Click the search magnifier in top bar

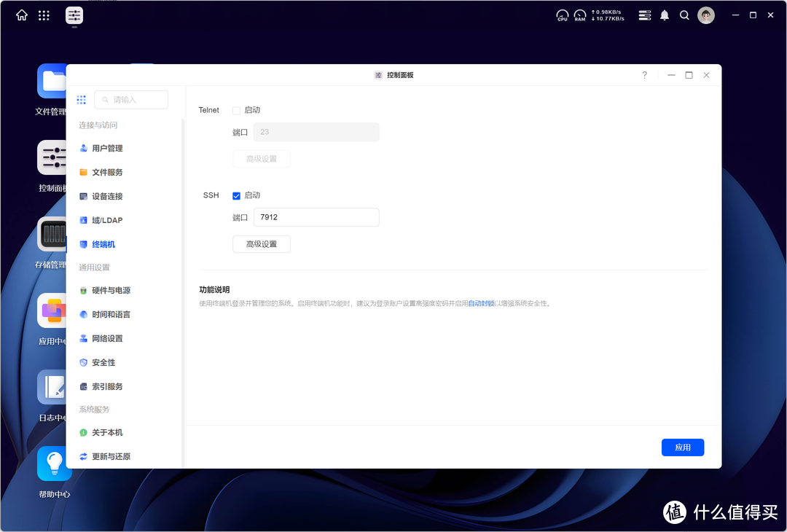(x=684, y=15)
